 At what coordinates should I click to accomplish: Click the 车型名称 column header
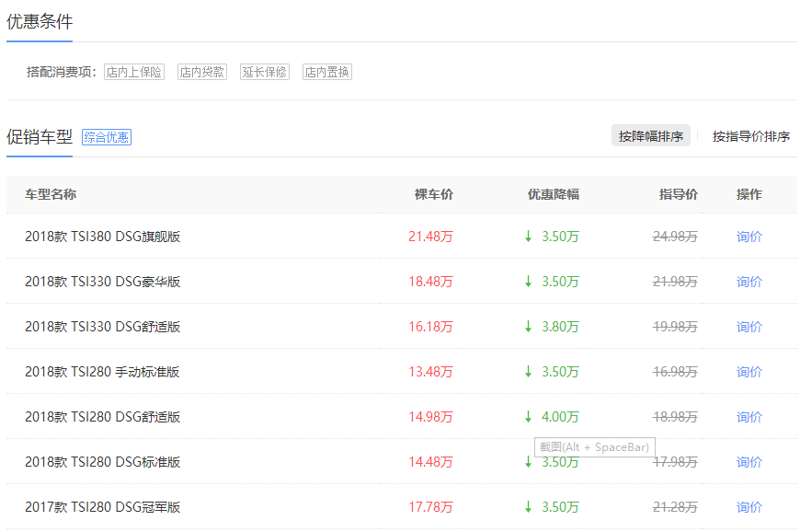pyautogui.click(x=51, y=194)
